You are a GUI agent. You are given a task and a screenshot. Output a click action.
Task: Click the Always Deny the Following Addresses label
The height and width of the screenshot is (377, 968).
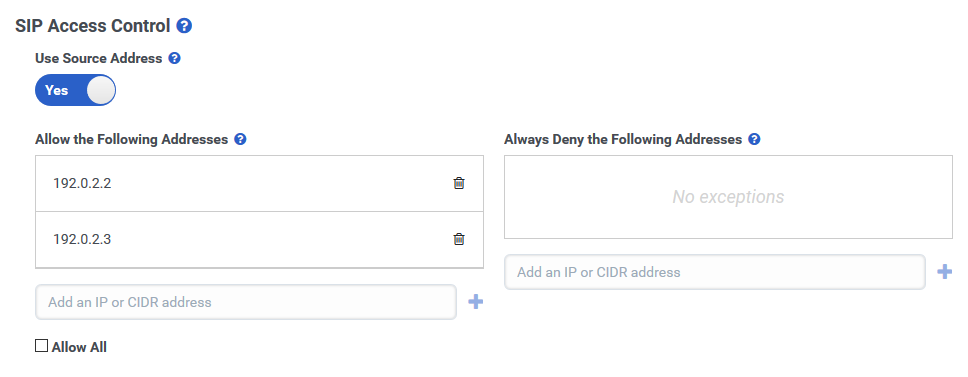623,139
